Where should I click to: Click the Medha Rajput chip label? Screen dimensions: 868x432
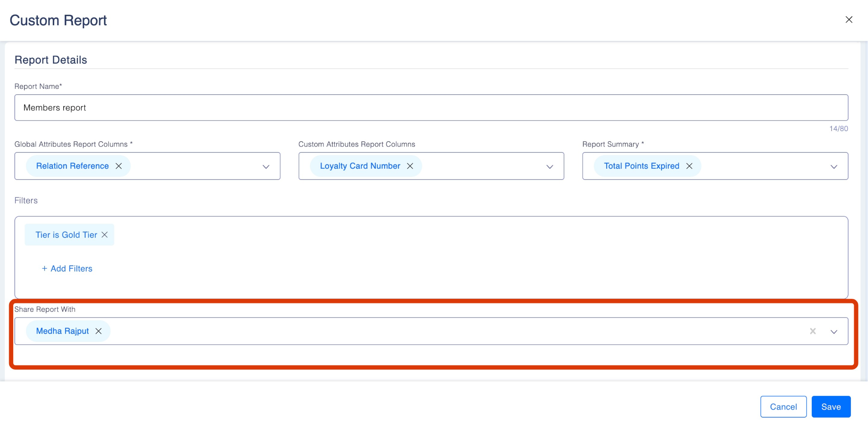tap(62, 331)
